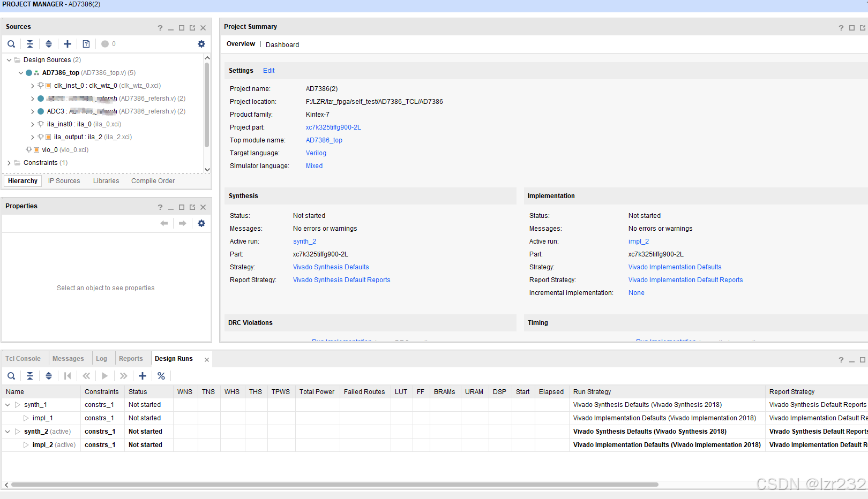Viewport: 868px width, 499px height.
Task: Click Vivado Implementation Default Reports link
Action: [x=686, y=280]
